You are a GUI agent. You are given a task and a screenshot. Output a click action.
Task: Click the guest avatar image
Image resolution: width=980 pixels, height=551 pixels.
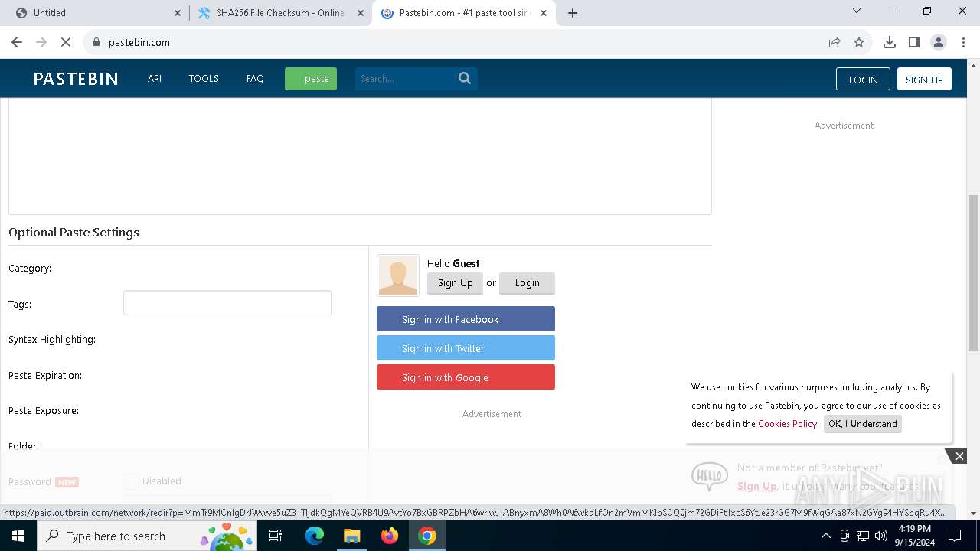click(398, 275)
